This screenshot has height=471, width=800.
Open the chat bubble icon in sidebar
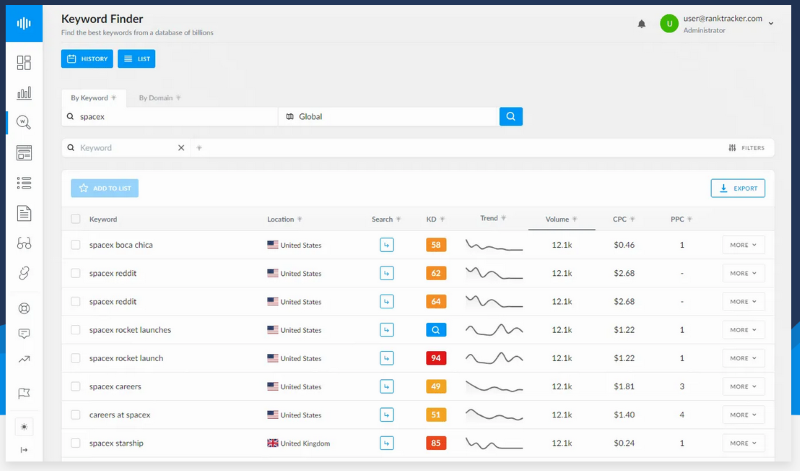(24, 334)
